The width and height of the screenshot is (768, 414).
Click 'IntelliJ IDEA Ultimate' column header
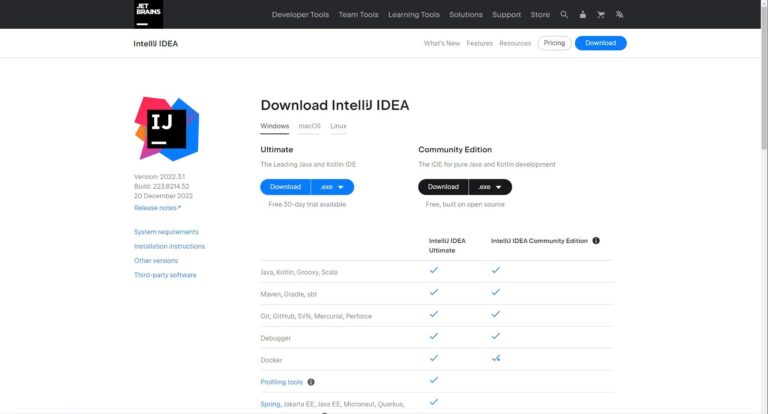(x=447, y=245)
